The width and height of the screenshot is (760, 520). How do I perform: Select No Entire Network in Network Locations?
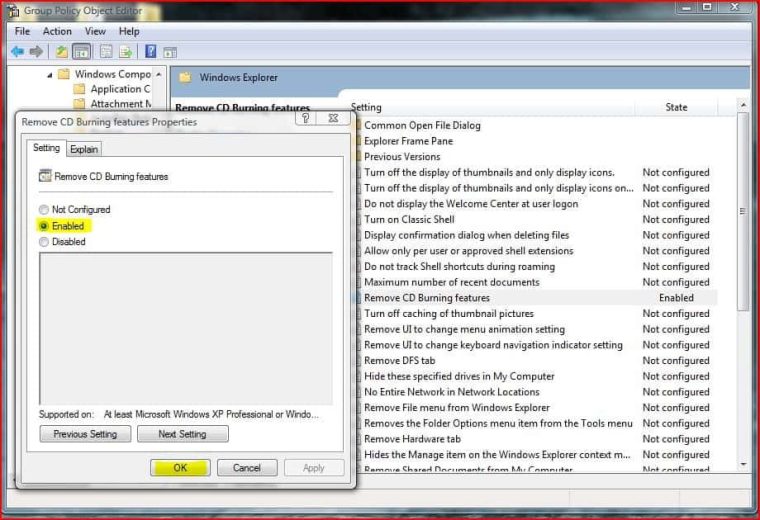pyautogui.click(x=451, y=392)
